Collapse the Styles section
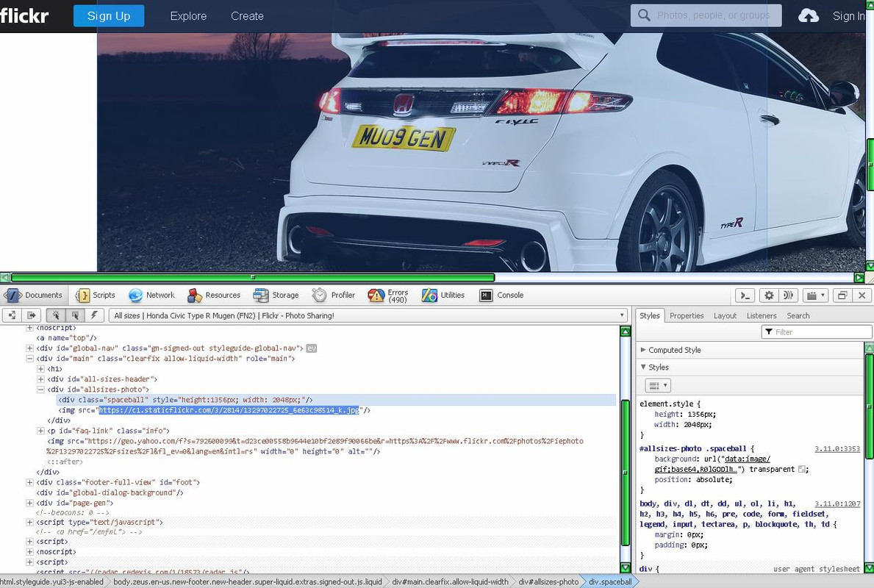The height and width of the screenshot is (588, 874). pyautogui.click(x=642, y=367)
